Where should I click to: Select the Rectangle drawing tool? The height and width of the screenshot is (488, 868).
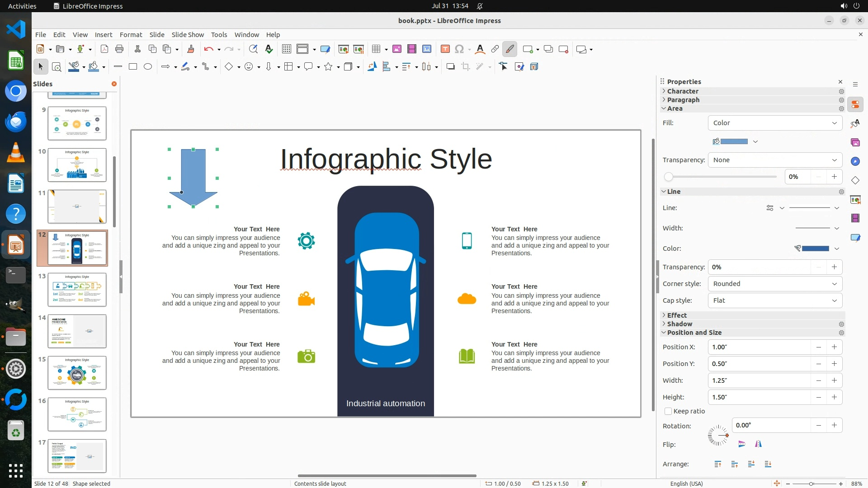point(133,67)
